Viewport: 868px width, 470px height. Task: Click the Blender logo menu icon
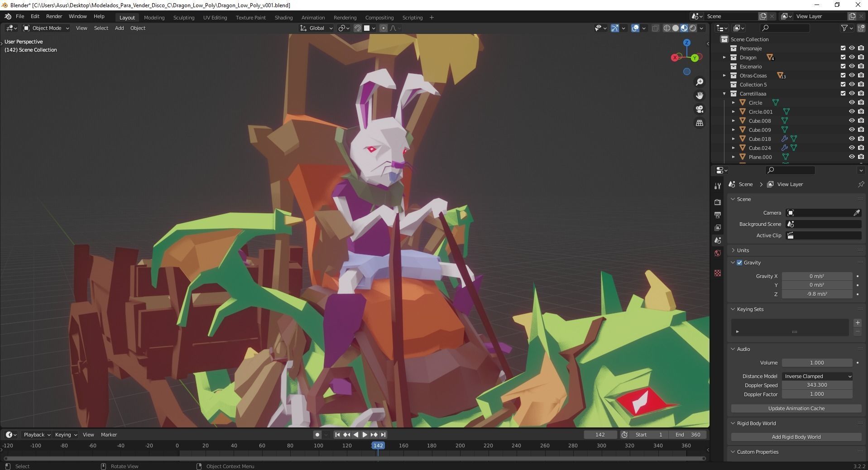click(x=8, y=16)
